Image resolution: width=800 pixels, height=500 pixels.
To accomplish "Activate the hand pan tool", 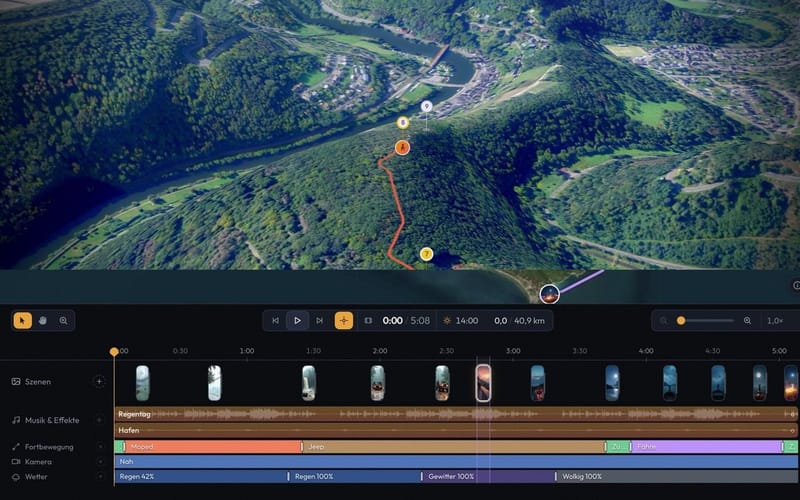I will coord(43,320).
